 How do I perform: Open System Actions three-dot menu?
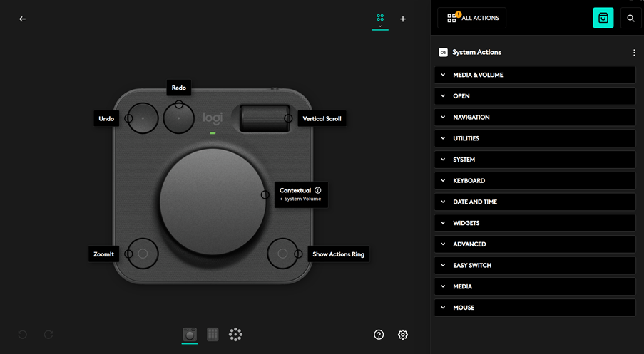click(x=634, y=53)
